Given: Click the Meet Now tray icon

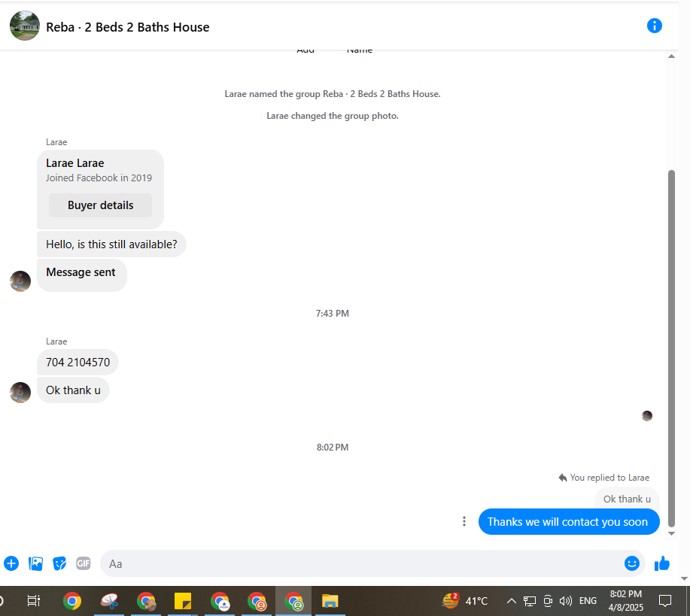Looking at the screenshot, I should point(548,601).
